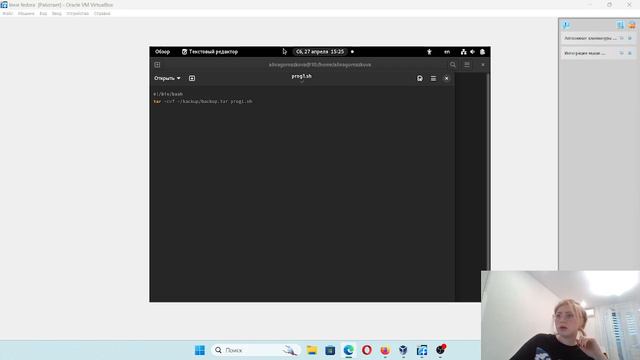Click the tar -cvf command line
The width and height of the screenshot is (640, 360).
click(203, 101)
